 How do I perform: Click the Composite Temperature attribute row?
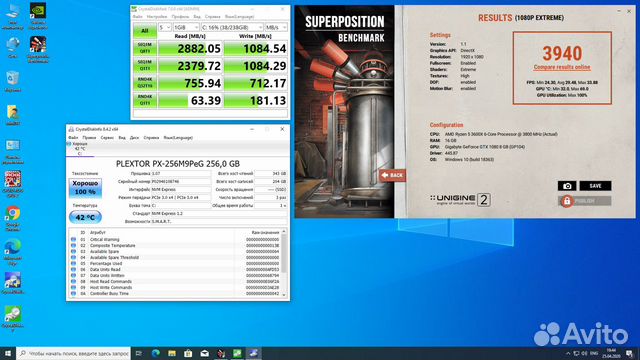tap(176, 246)
